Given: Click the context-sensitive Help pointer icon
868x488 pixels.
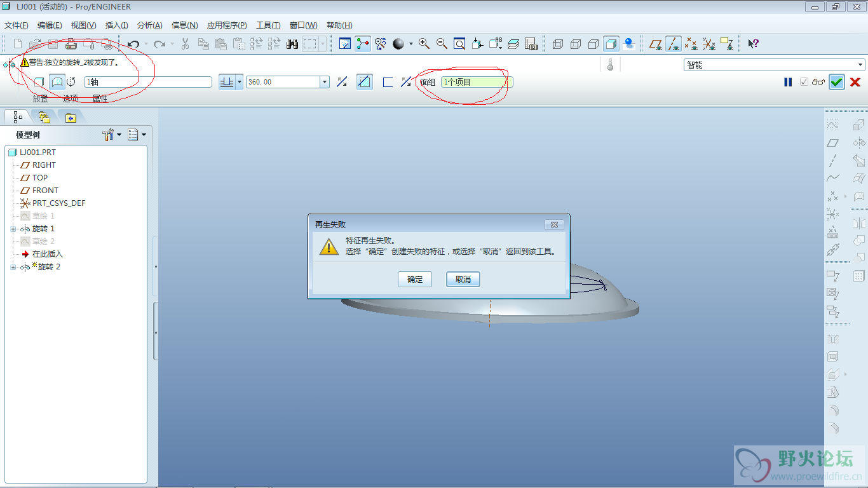Looking at the screenshot, I should pyautogui.click(x=754, y=44).
